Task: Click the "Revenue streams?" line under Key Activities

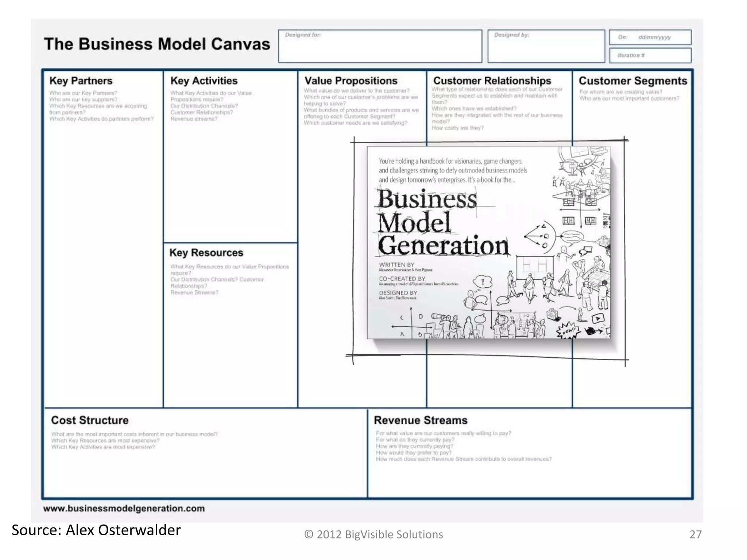Action: [x=194, y=119]
